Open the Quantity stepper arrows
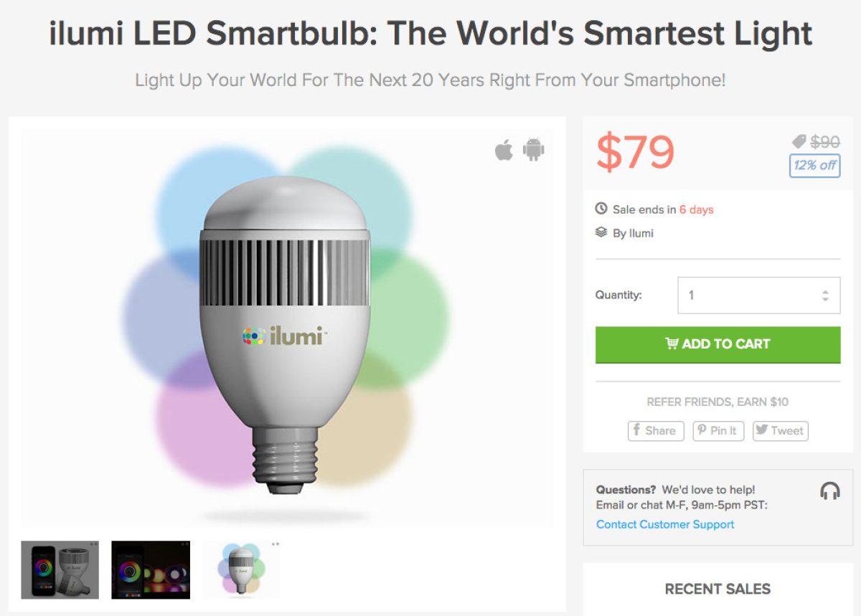The width and height of the screenshot is (861, 616). pyautogui.click(x=825, y=295)
